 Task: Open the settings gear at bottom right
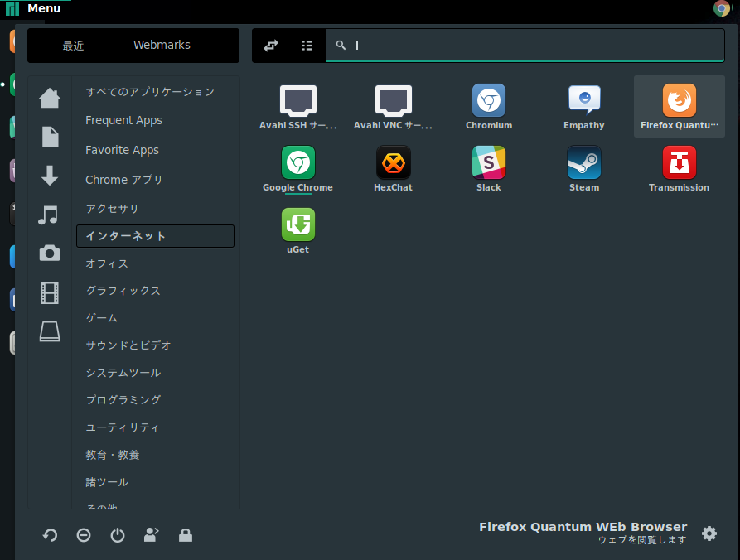click(709, 533)
